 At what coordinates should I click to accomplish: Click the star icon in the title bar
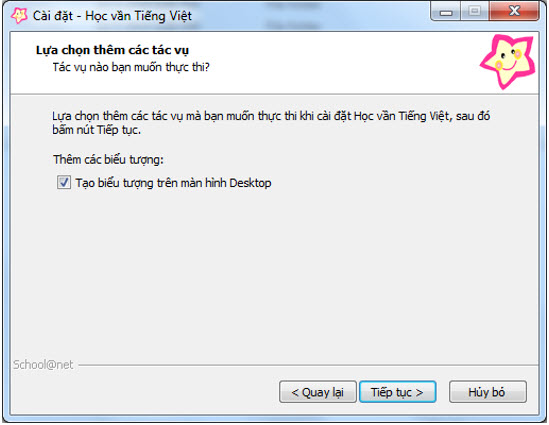click(x=19, y=16)
